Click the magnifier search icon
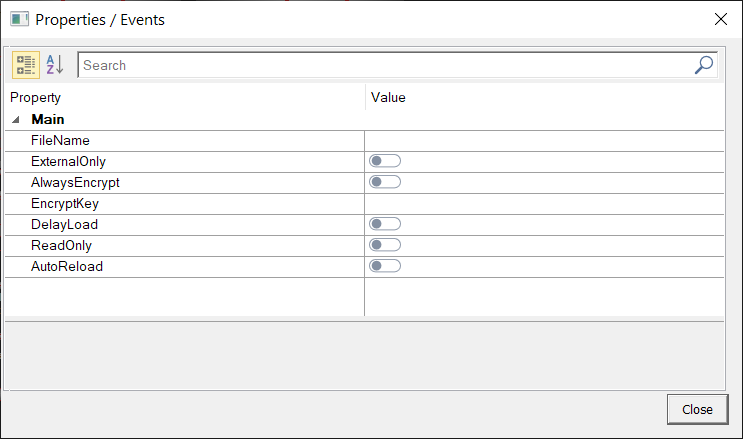This screenshot has width=743, height=439. point(704,65)
